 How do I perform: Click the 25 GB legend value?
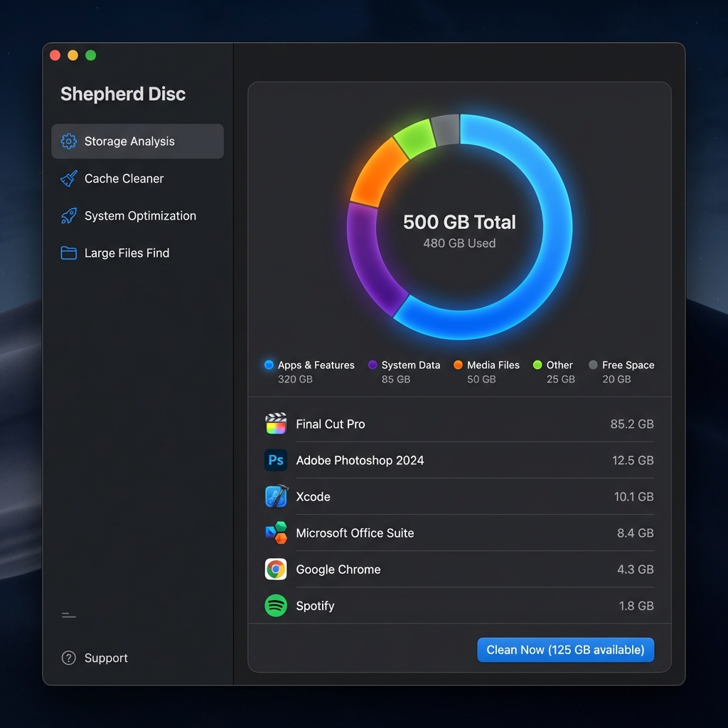coord(561,380)
